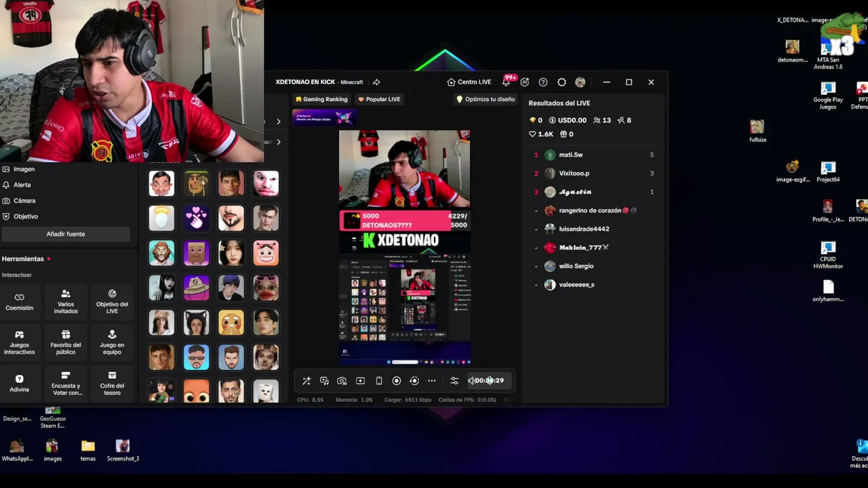The height and width of the screenshot is (488, 868).
Task: Open the effects magic wand tool
Action: [307, 381]
